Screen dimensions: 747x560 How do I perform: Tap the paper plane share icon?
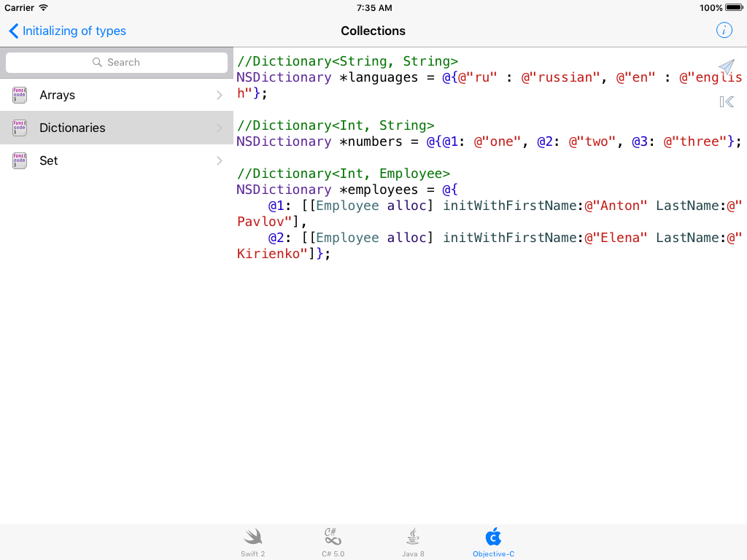point(726,67)
